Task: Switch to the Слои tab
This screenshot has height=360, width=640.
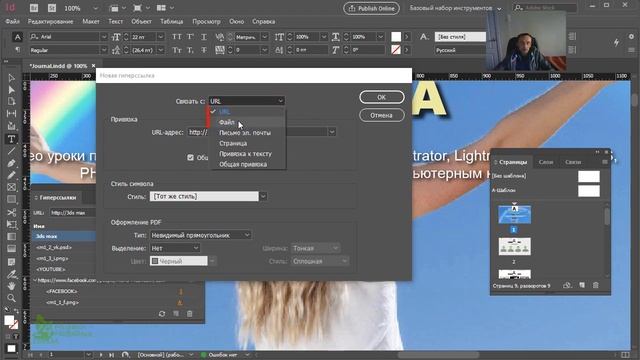Action: pyautogui.click(x=546, y=162)
